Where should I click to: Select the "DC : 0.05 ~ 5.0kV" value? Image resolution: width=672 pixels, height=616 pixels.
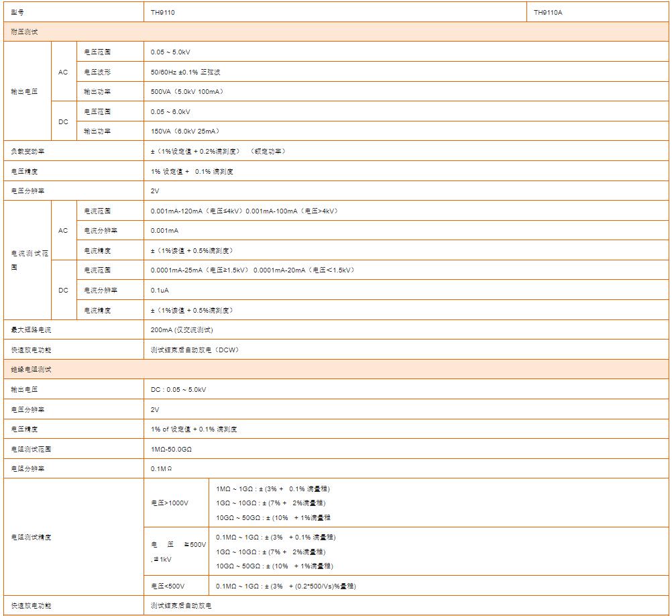178,390
